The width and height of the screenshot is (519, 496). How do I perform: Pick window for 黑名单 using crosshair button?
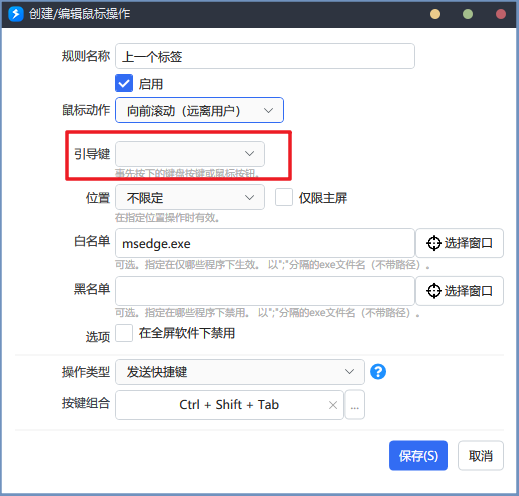pyautogui.click(x=459, y=291)
